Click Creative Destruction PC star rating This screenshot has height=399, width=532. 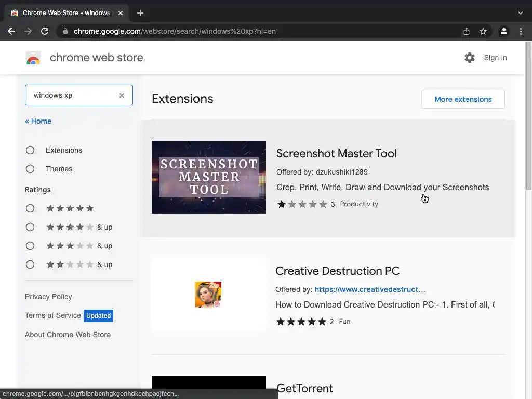pyautogui.click(x=301, y=321)
